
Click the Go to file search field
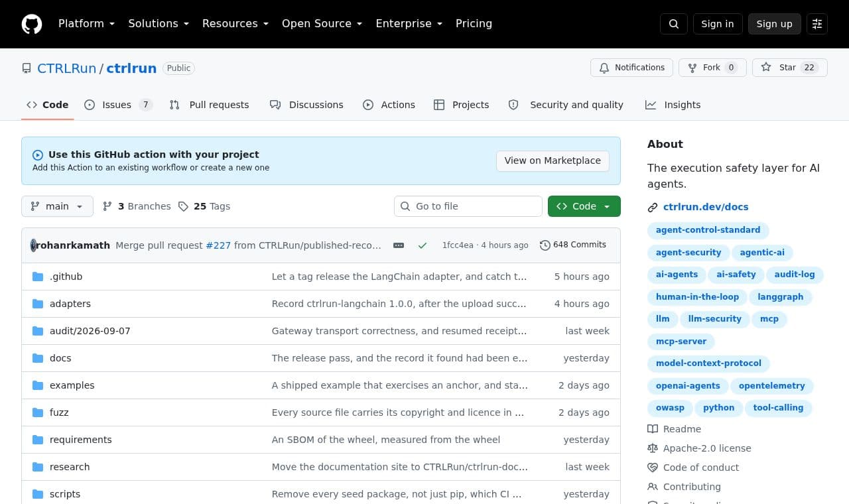tap(468, 206)
